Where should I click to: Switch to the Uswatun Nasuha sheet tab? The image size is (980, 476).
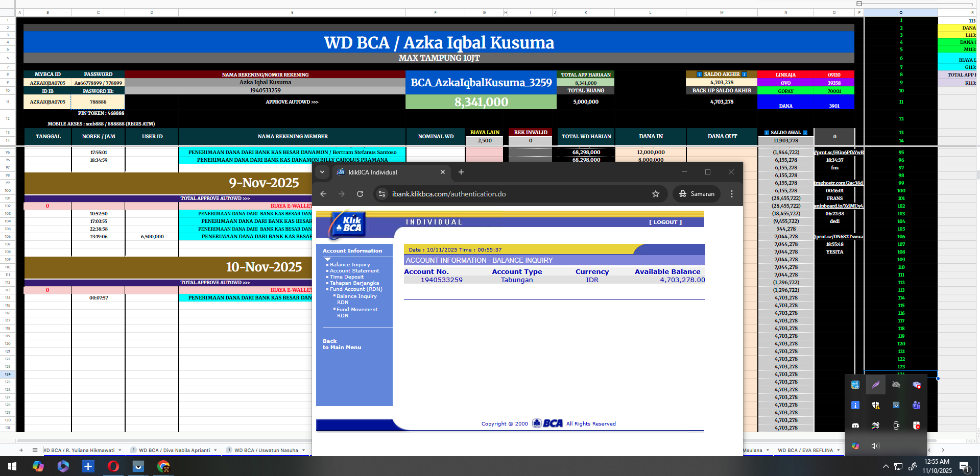pyautogui.click(x=266, y=450)
